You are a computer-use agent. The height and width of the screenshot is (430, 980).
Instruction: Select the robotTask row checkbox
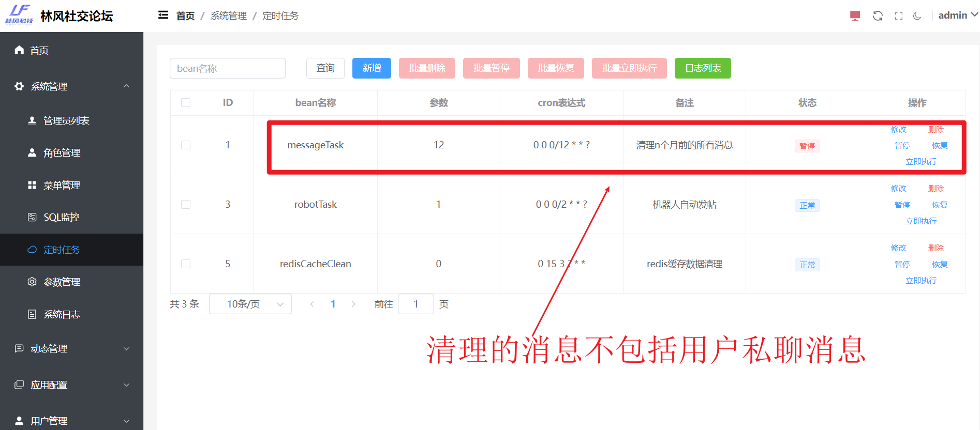(186, 205)
